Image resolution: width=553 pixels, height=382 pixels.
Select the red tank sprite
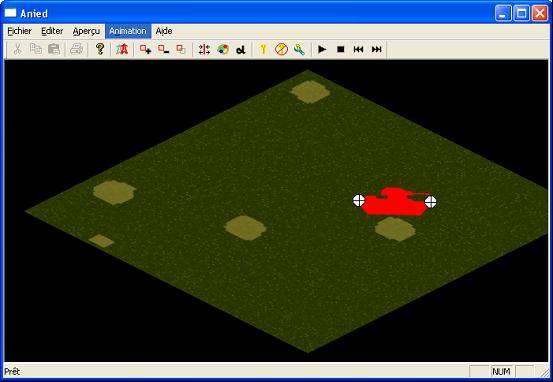click(394, 202)
